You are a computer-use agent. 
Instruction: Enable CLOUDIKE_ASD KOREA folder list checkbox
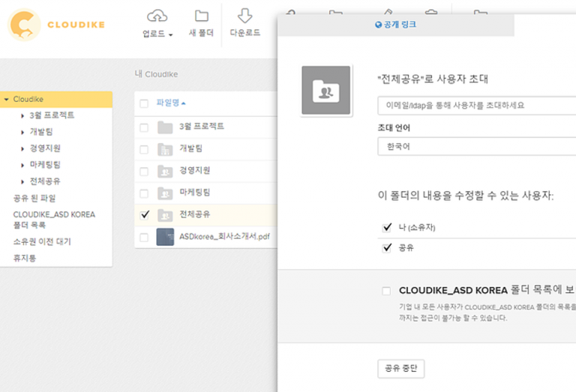[386, 291]
